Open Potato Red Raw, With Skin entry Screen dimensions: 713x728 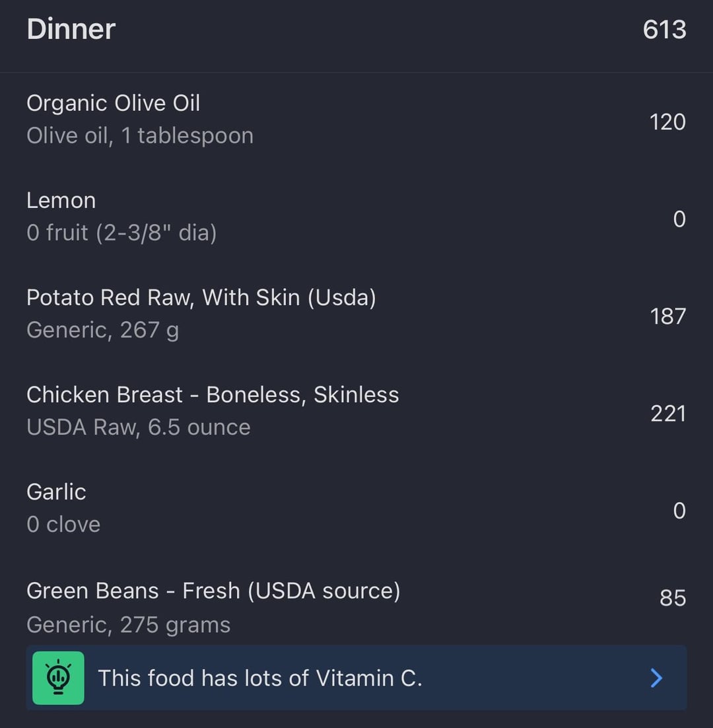click(x=201, y=297)
